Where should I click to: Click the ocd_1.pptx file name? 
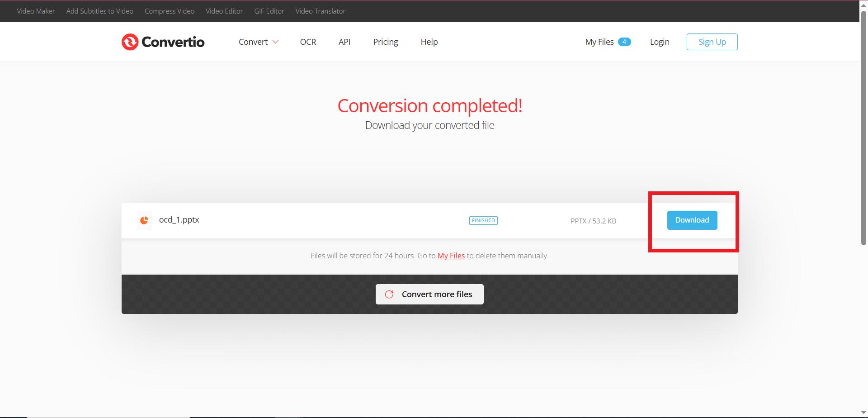pos(179,220)
